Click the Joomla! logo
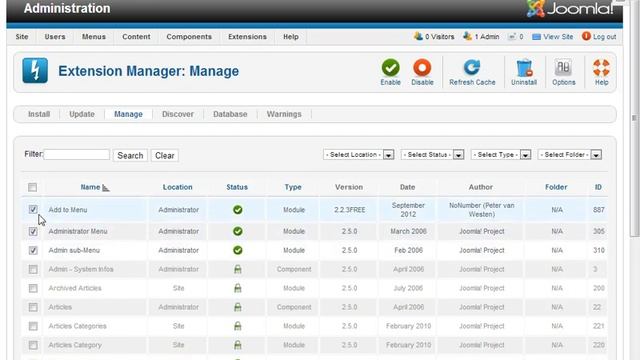The image size is (640, 360). (570, 9)
